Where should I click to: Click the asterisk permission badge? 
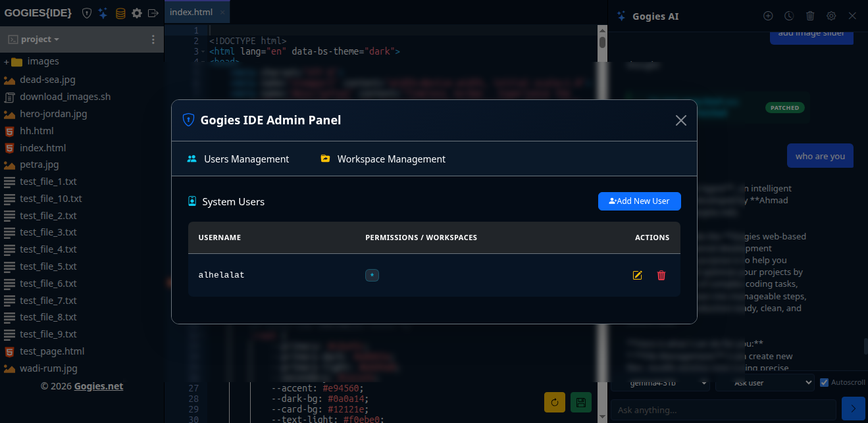pos(372,275)
